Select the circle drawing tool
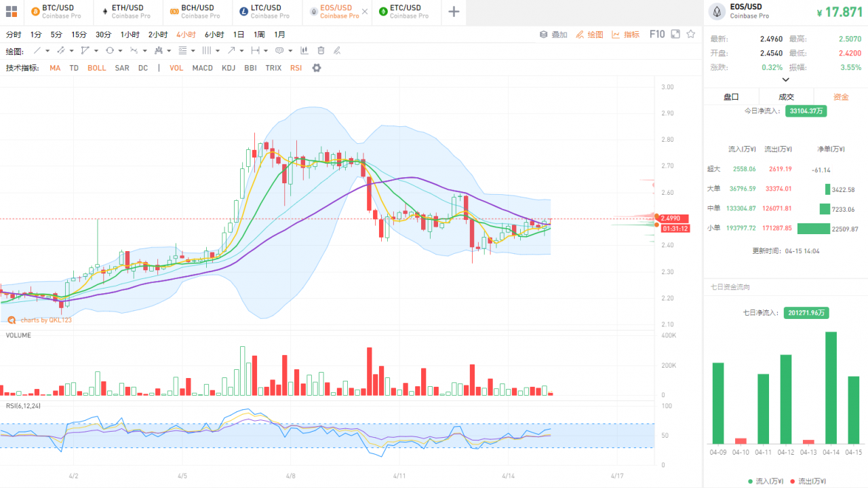The height and width of the screenshot is (488, 868). [110, 50]
